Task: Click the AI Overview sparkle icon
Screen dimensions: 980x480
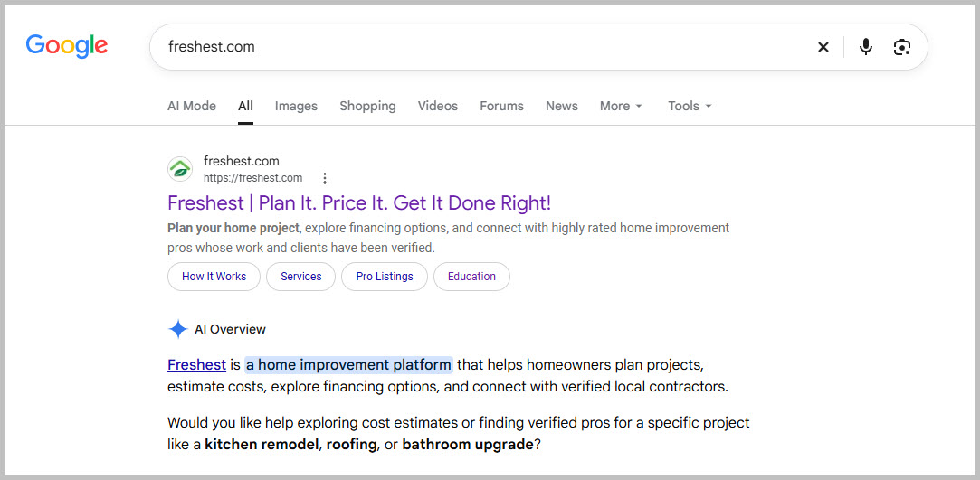Action: tap(178, 329)
